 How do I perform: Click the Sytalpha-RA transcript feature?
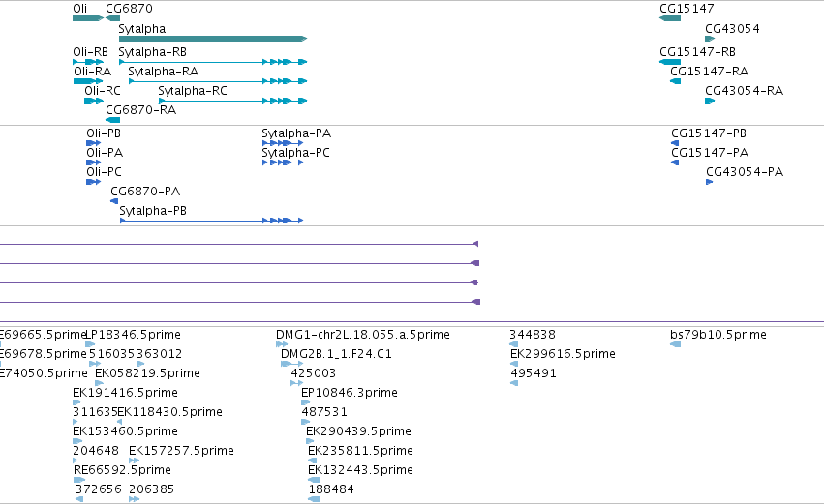(x=218, y=81)
